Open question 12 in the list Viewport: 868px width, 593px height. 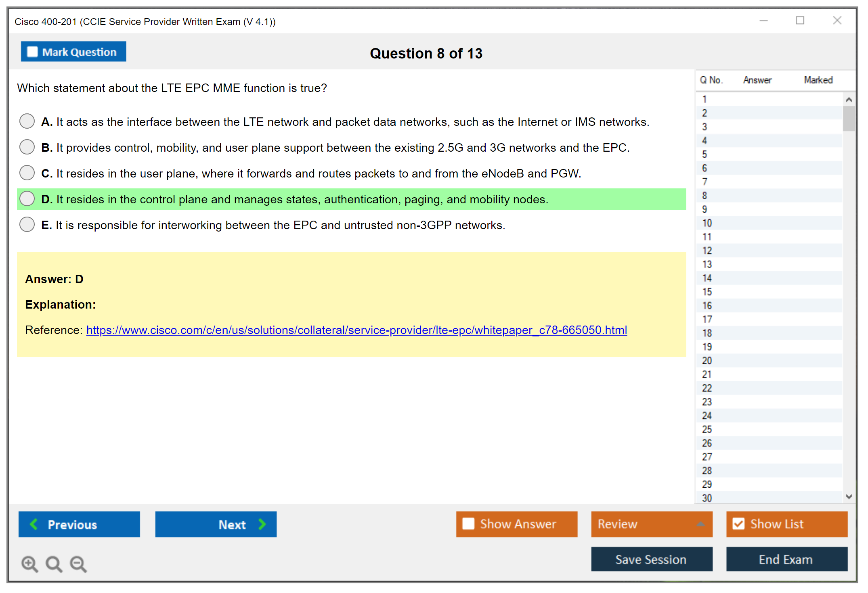[707, 251]
